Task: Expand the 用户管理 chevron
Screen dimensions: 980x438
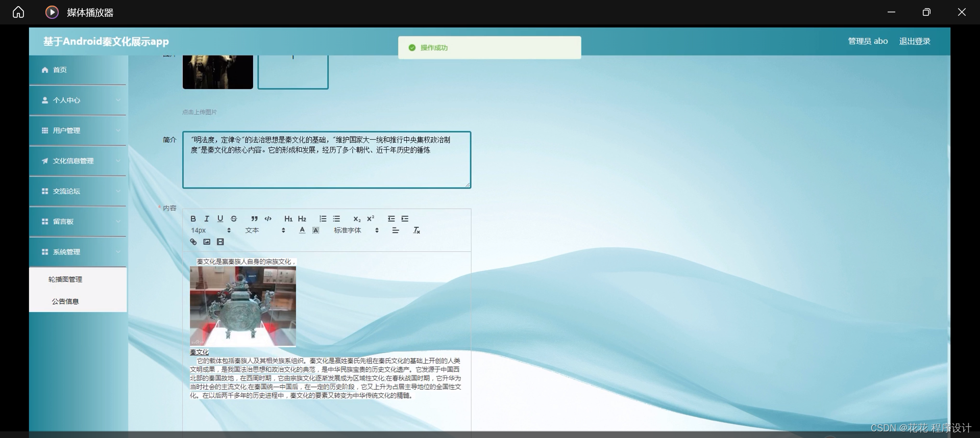Action: click(x=118, y=131)
